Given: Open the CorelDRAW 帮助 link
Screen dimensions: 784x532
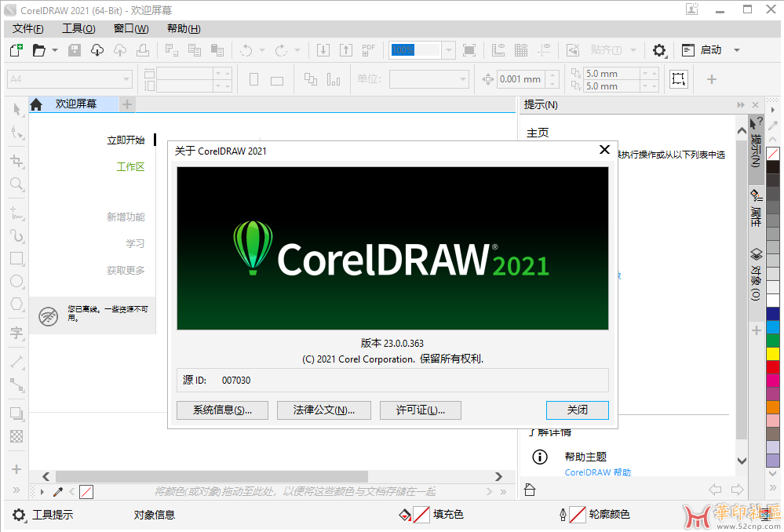Looking at the screenshot, I should [597, 472].
